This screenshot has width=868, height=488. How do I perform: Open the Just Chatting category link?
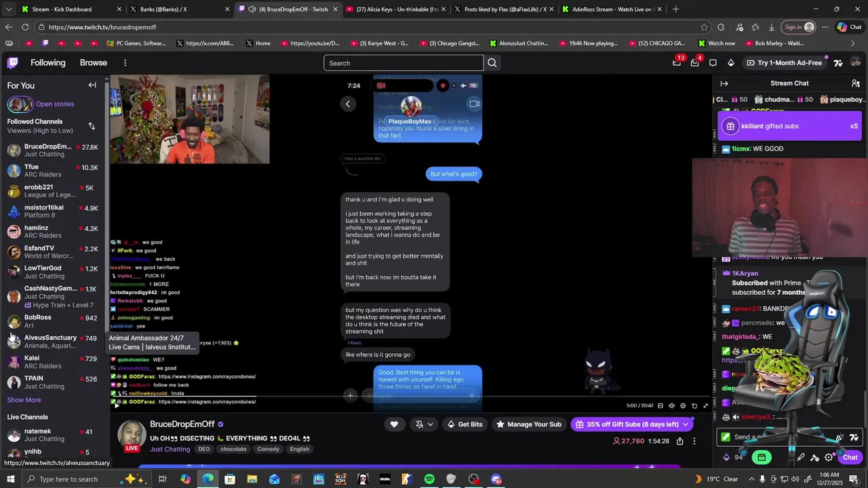[x=170, y=449]
